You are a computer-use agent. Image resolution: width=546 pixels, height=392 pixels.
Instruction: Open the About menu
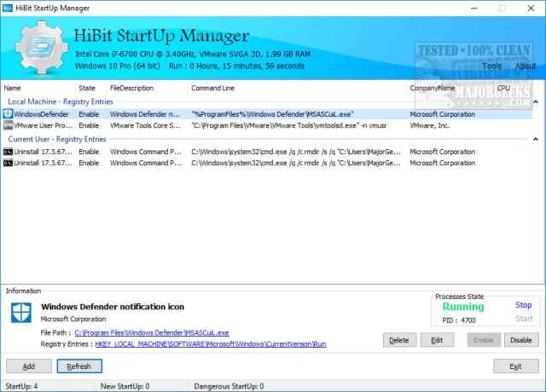526,66
